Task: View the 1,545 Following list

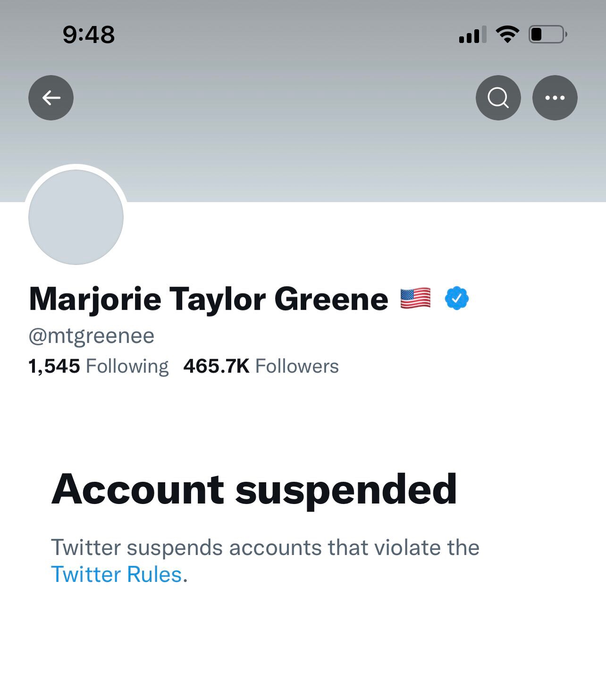Action: (98, 366)
